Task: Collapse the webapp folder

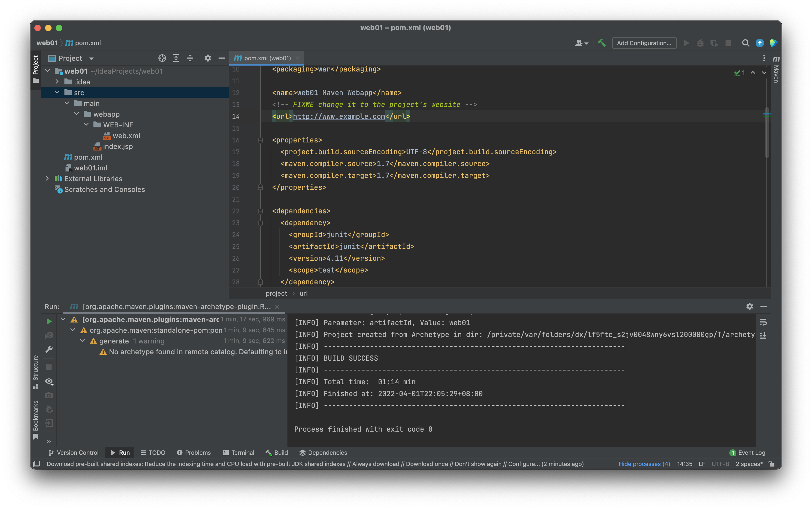Action: pyautogui.click(x=77, y=114)
